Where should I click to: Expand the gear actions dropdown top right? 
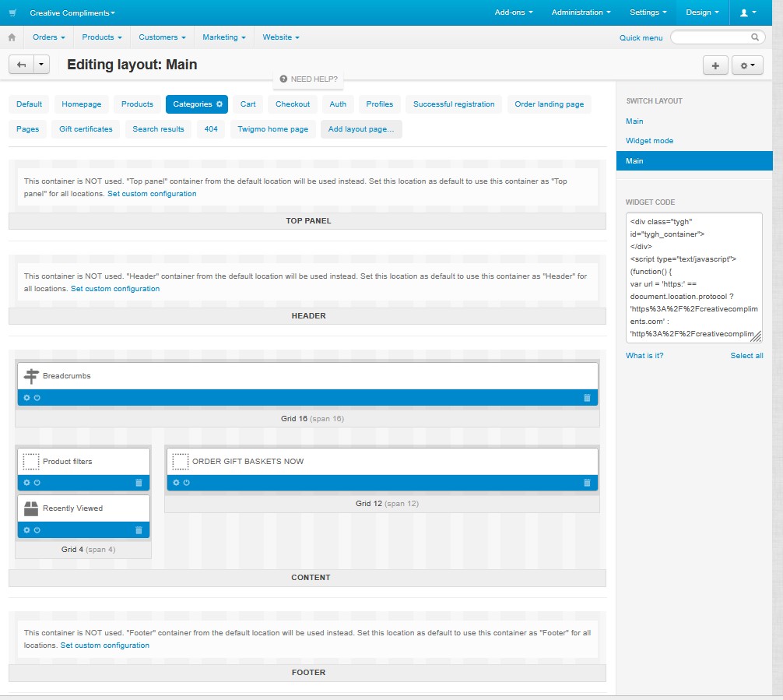click(x=747, y=65)
